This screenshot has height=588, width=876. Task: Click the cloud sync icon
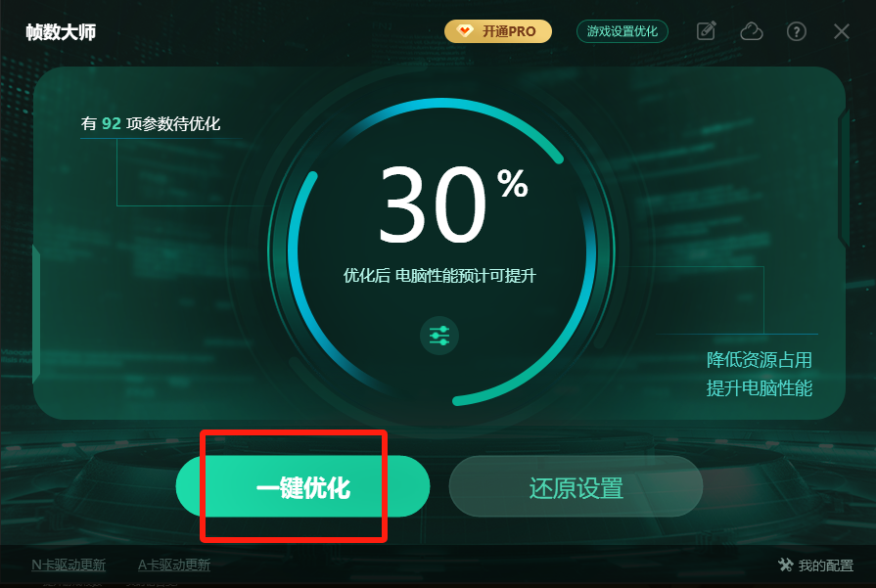(x=752, y=31)
